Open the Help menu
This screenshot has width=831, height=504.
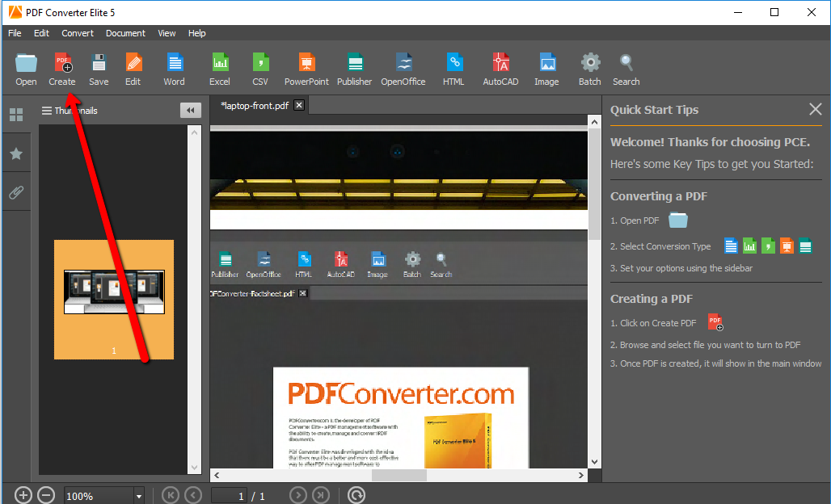tap(196, 33)
